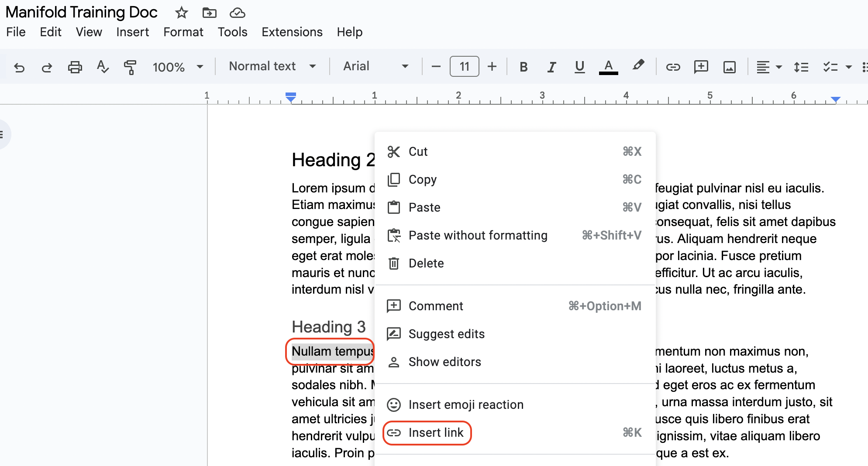Viewport: 868px width, 466px height.
Task: Open the print dialog
Action: pos(75,67)
